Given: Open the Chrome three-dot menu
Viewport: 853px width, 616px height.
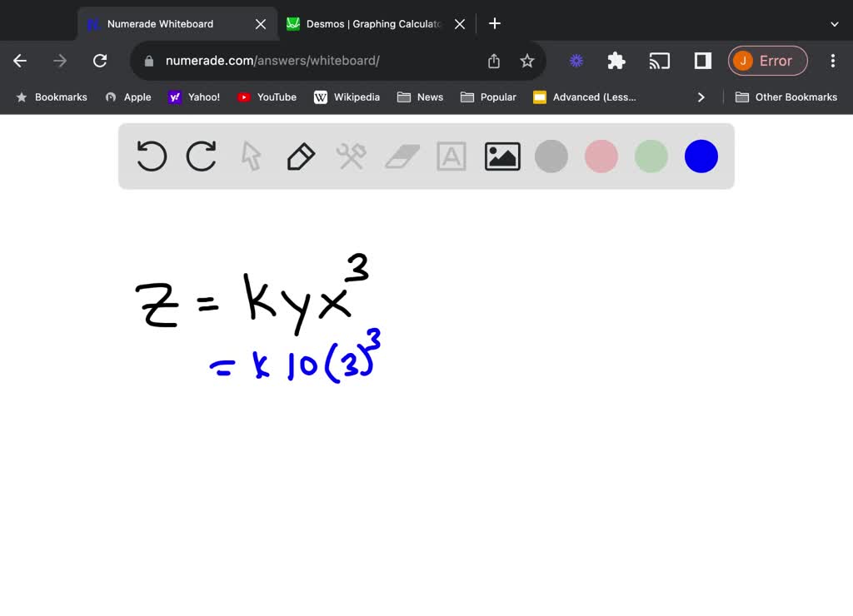Looking at the screenshot, I should (832, 60).
